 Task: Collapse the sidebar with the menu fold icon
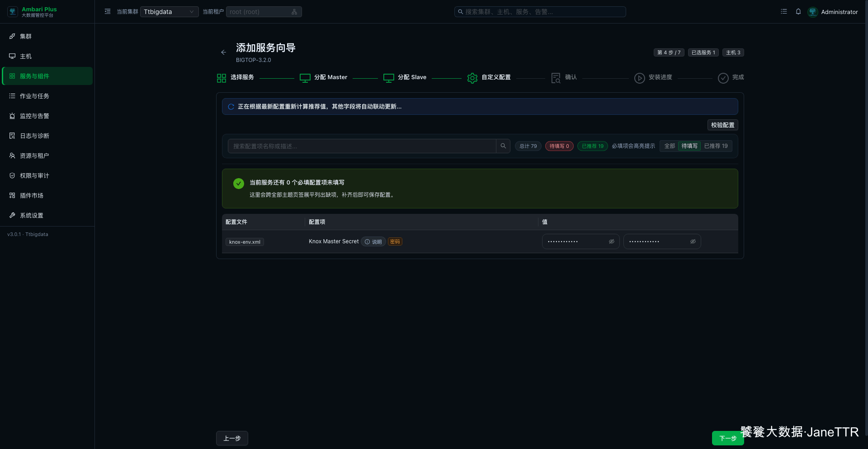tap(108, 12)
